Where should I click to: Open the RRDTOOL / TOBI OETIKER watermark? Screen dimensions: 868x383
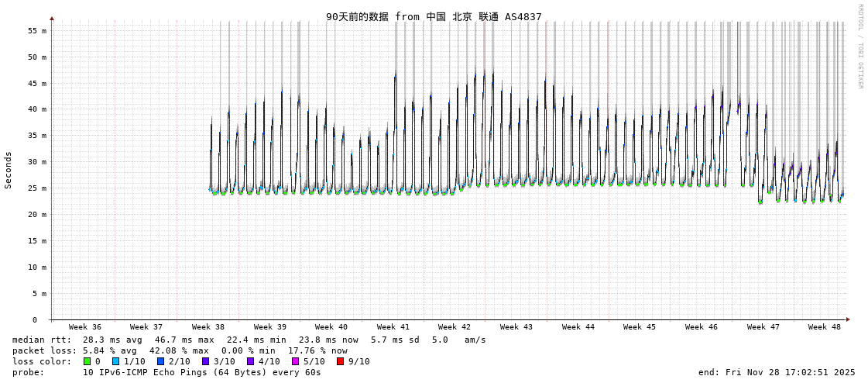point(859,47)
